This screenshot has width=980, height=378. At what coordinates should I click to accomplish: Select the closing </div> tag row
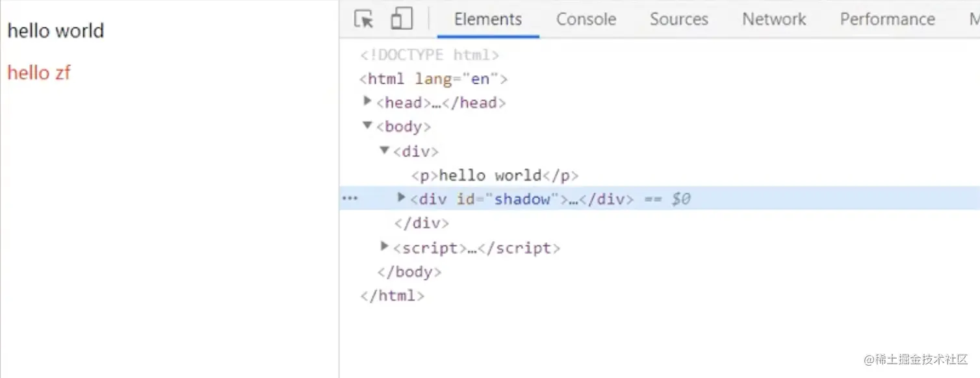click(422, 223)
